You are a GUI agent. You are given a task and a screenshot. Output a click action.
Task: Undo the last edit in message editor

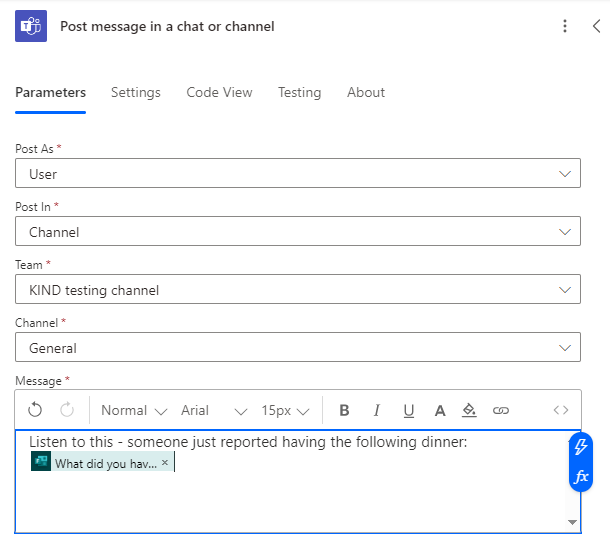coord(35,410)
